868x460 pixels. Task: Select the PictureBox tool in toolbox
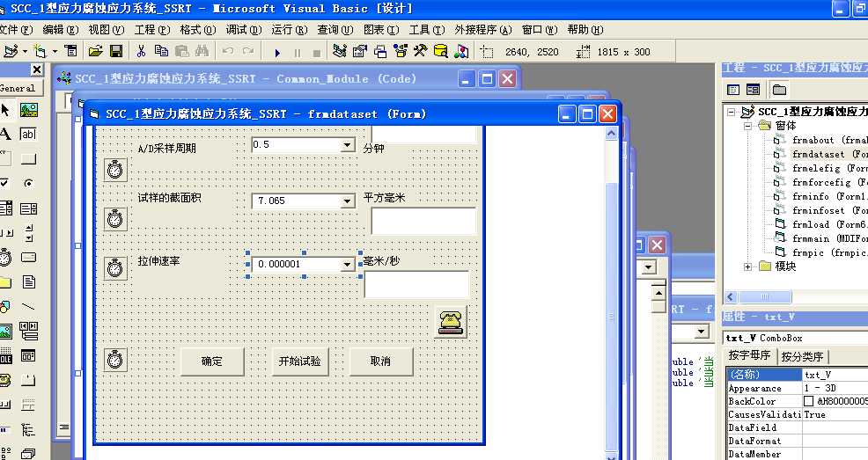(x=29, y=110)
